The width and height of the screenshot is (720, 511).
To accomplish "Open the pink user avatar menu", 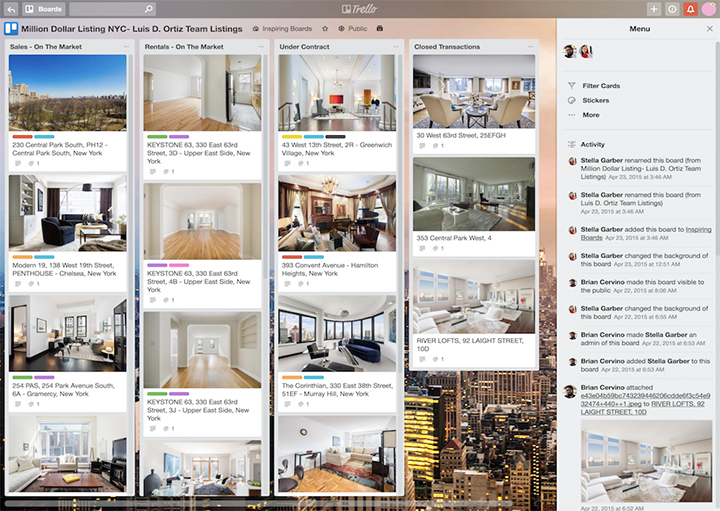I will 709,9.
